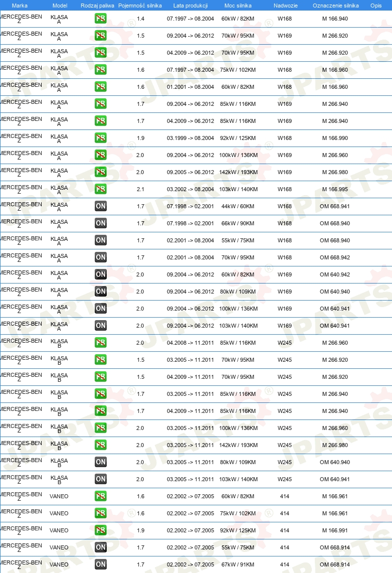Click the Opis column header

(376, 6)
